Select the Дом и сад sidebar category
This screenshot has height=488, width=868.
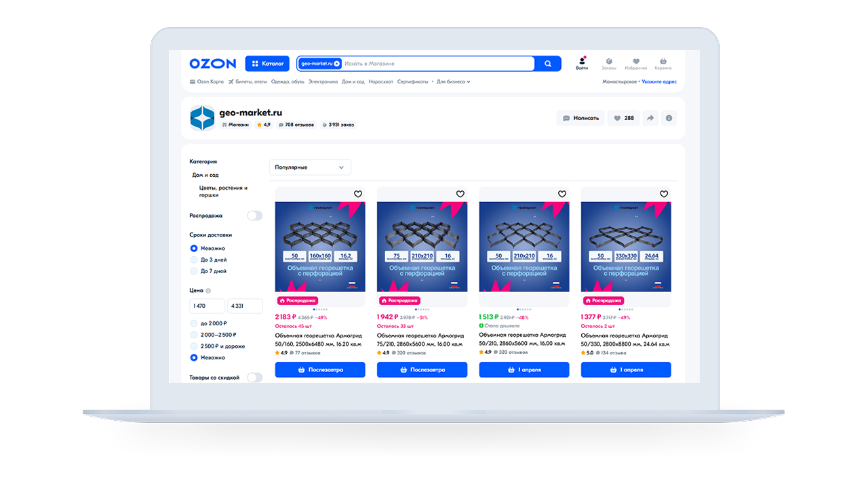pos(205,175)
